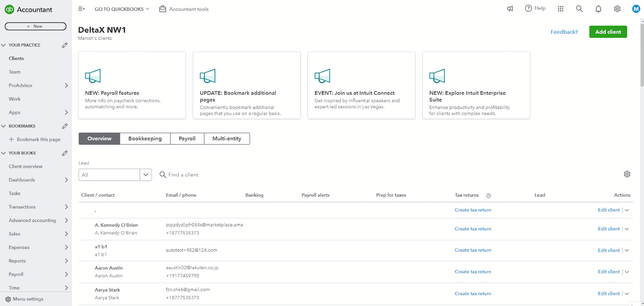Click the Tax returns info icon
The image size is (644, 306).
[x=489, y=195]
